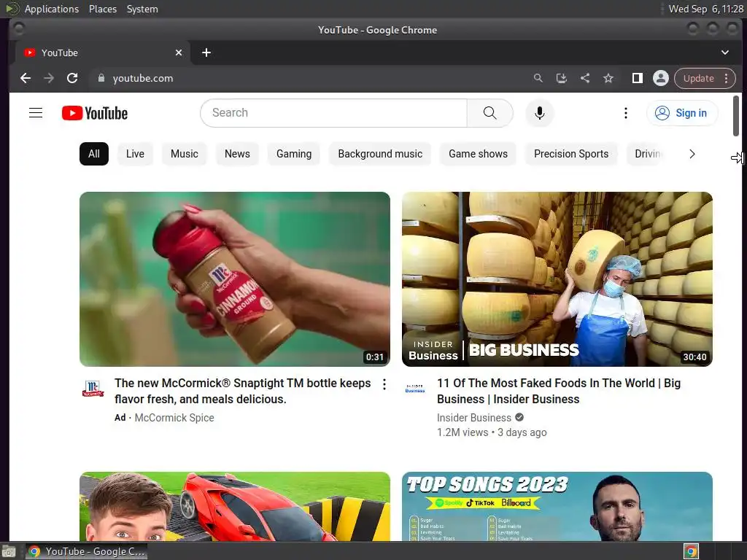Select the News filter chip
The height and width of the screenshot is (560, 747).
237,154
